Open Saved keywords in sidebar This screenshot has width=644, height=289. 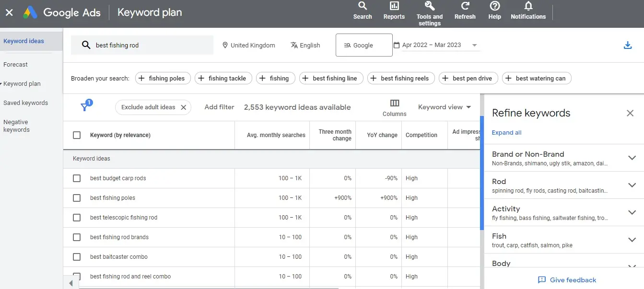(x=25, y=103)
